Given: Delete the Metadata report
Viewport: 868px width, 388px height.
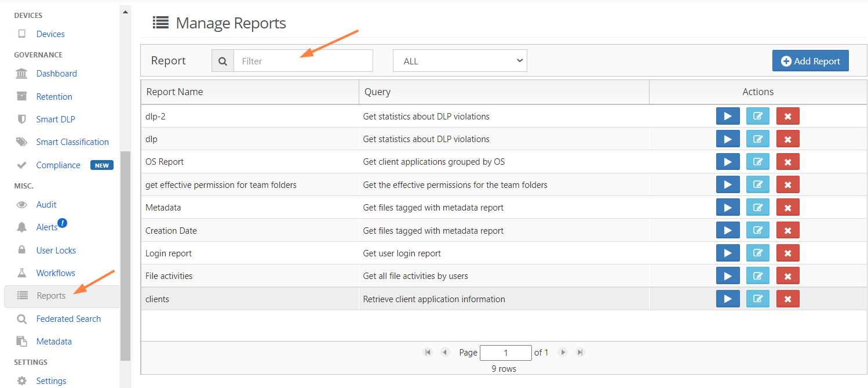Looking at the screenshot, I should click(x=787, y=208).
